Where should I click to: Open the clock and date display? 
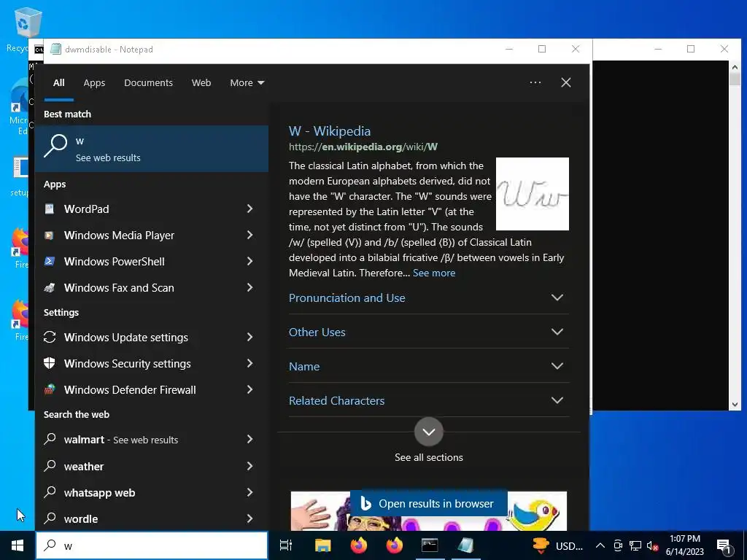coord(684,545)
